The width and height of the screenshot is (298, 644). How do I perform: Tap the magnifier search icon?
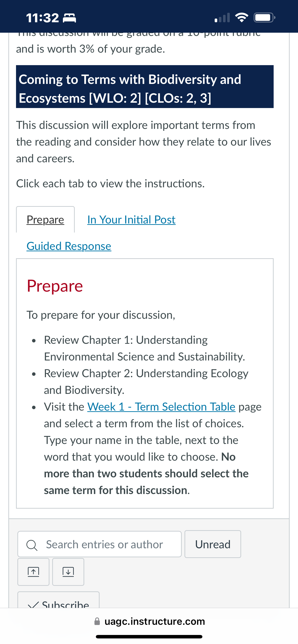pyautogui.click(x=32, y=545)
